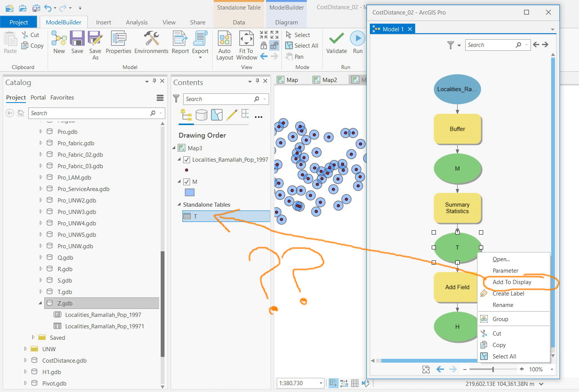Click the Catalog search field

click(97, 113)
